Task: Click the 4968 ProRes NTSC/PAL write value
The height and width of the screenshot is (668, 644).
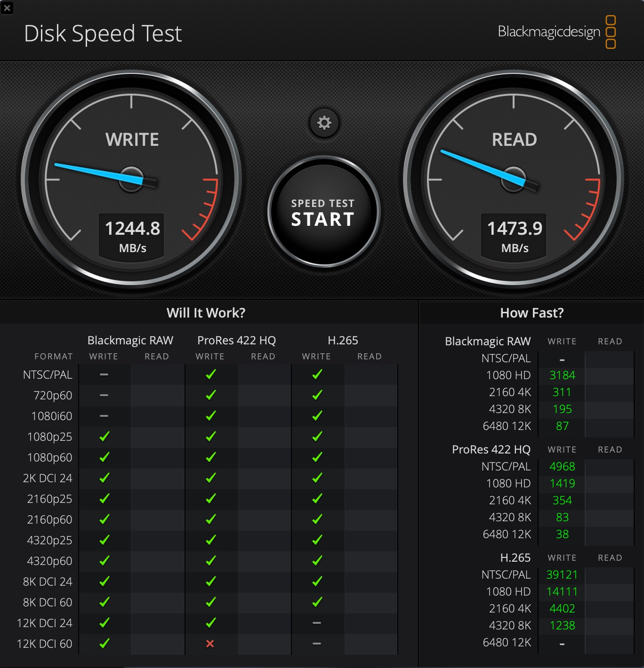Action: click(562, 467)
